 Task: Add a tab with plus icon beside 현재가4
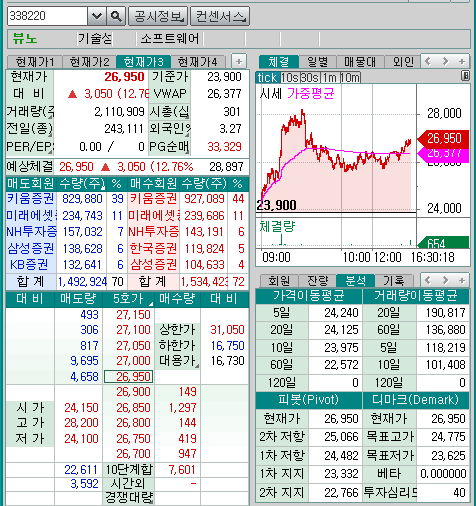(239, 61)
